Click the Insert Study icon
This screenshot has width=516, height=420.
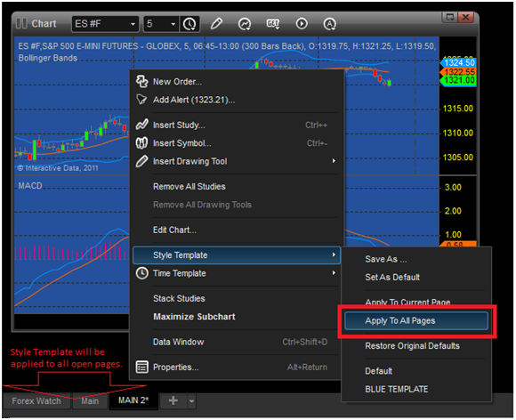(141, 125)
